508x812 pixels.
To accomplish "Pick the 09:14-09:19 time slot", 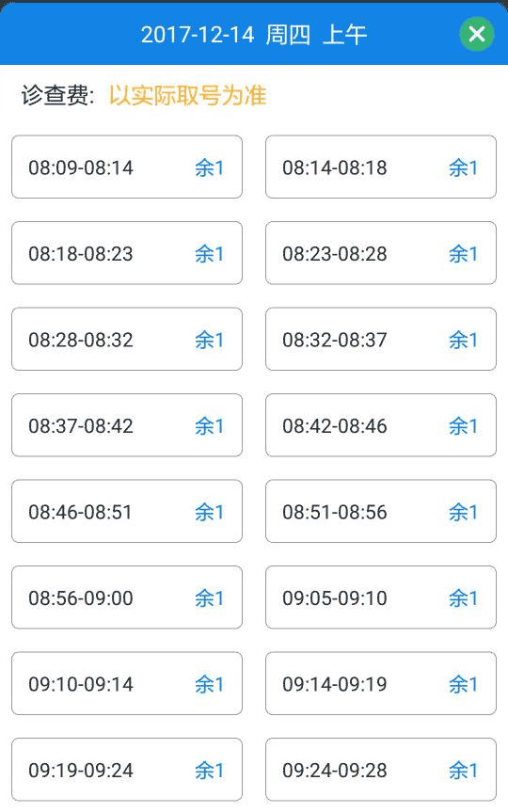I will tap(381, 683).
